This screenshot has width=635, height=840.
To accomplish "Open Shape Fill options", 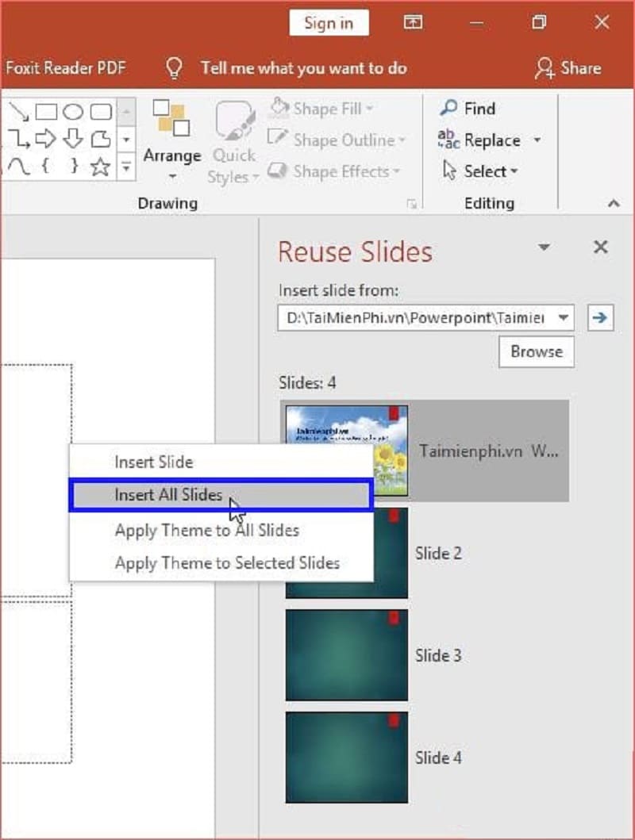I will (321, 108).
